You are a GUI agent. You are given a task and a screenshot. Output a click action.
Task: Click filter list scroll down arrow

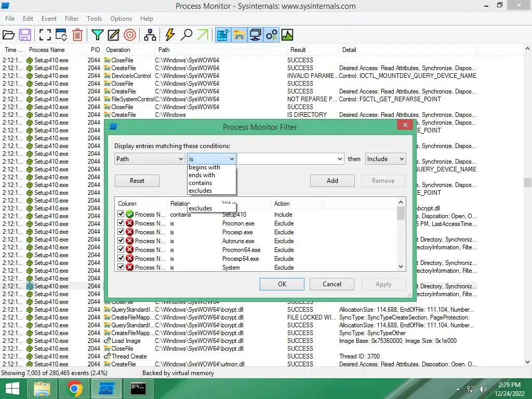click(401, 267)
